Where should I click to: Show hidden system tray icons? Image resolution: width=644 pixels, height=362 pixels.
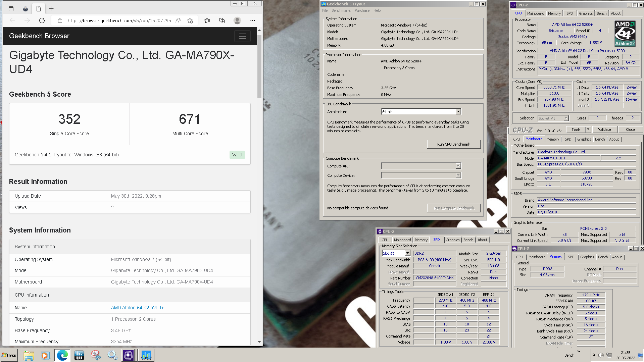[594, 355]
